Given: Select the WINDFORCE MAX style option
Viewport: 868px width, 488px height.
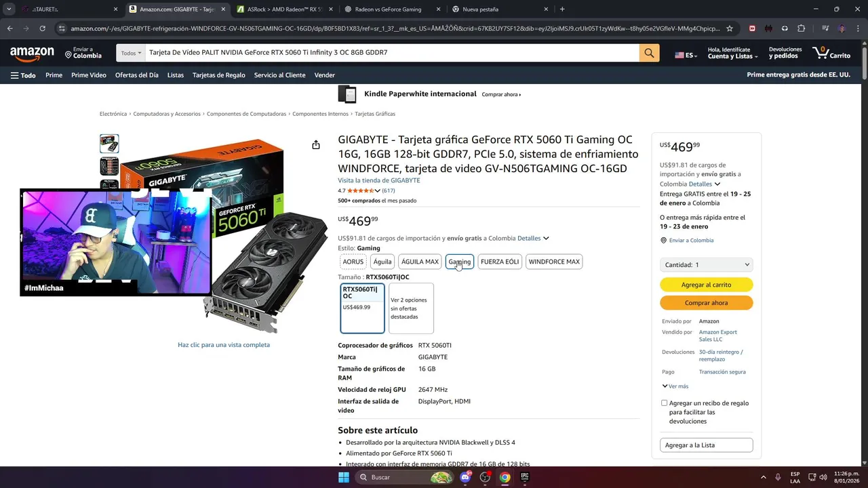Looking at the screenshot, I should coord(554,262).
